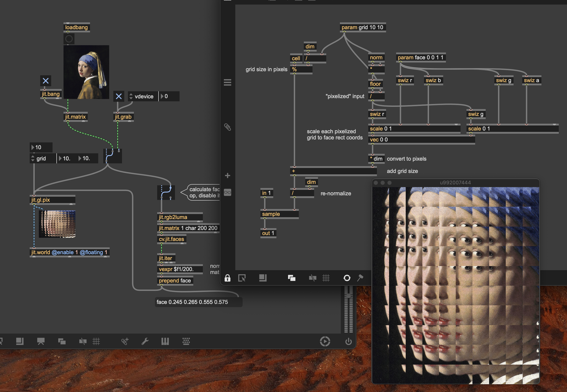567x392 pixels.
Task: Click patcher windows icon in subpatcher toolbar
Action: point(292,278)
